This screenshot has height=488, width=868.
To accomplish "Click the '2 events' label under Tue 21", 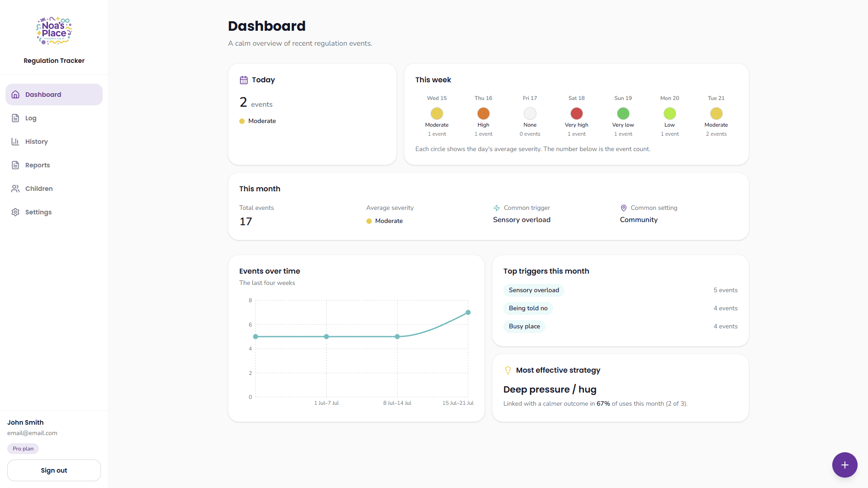I will [716, 134].
